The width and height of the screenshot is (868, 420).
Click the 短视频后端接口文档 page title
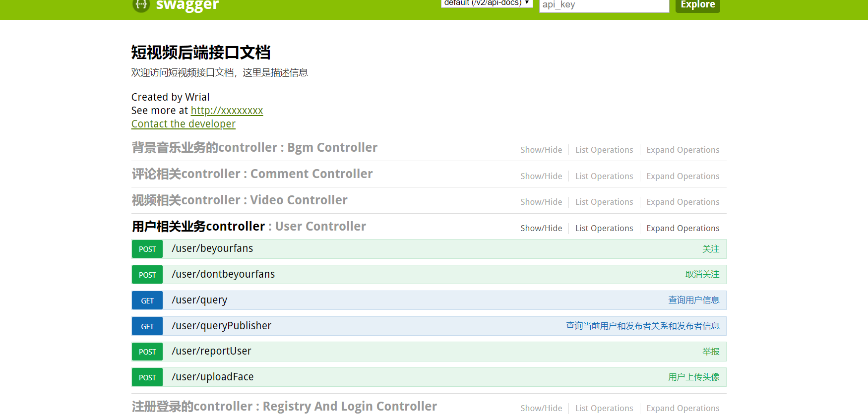coord(201,53)
